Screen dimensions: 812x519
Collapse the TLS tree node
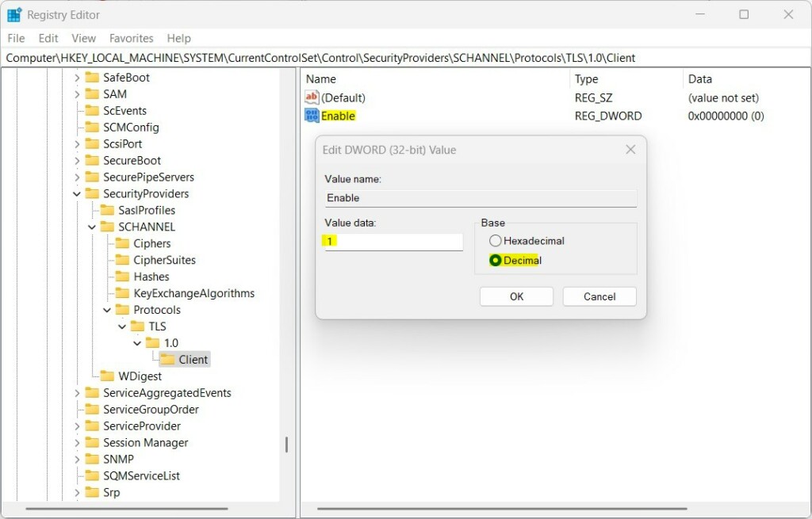click(x=121, y=326)
